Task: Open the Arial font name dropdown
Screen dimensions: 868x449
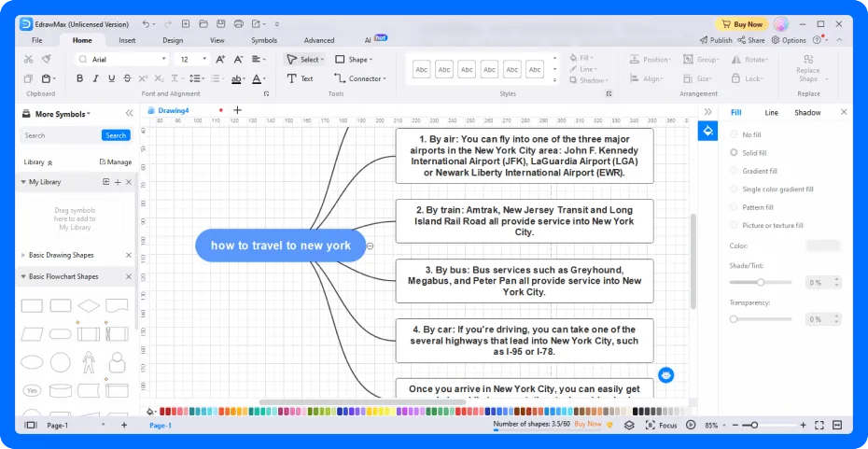Action: tap(122, 59)
